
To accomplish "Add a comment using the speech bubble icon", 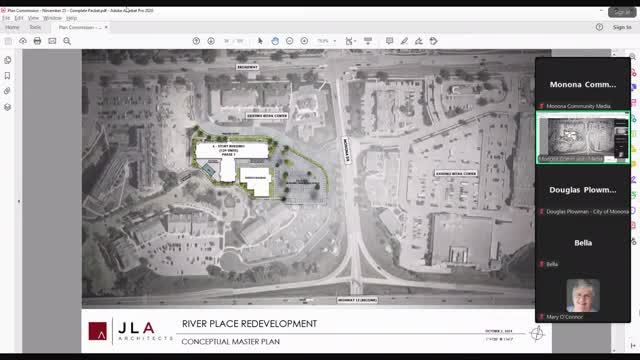I will click(389, 41).
